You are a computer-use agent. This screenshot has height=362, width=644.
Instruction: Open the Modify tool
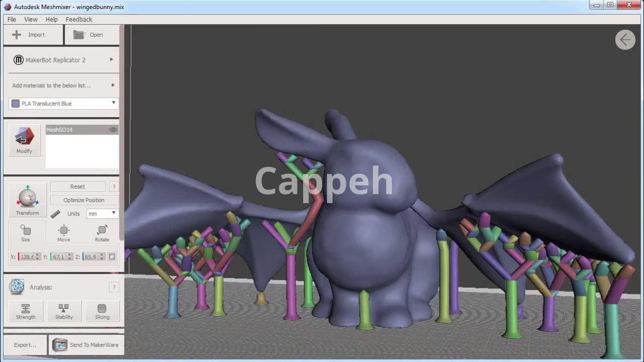click(x=24, y=140)
